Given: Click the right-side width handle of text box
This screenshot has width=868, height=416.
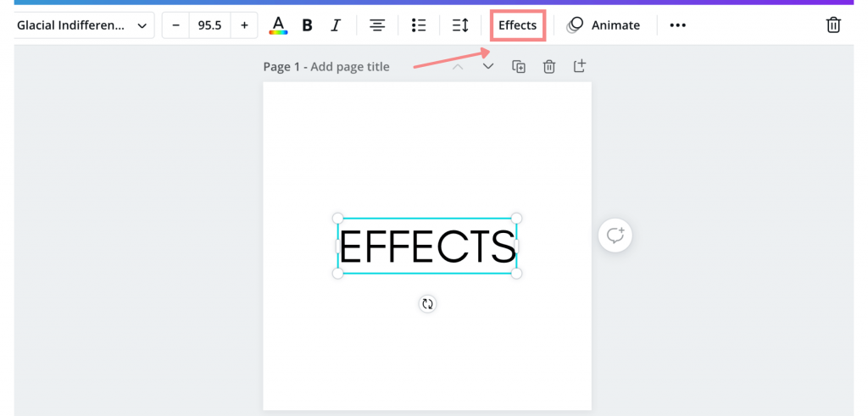Looking at the screenshot, I should point(516,247).
